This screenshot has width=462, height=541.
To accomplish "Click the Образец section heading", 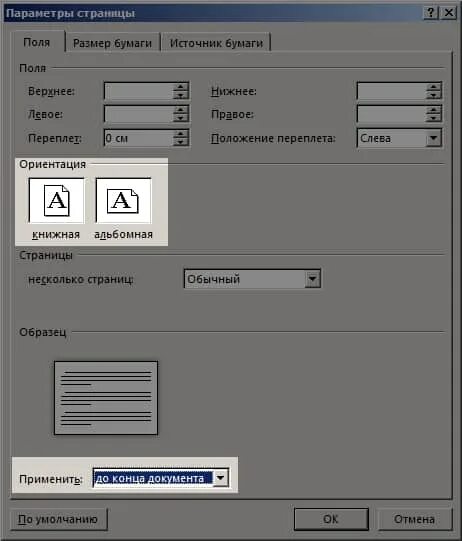I will click(43, 332).
